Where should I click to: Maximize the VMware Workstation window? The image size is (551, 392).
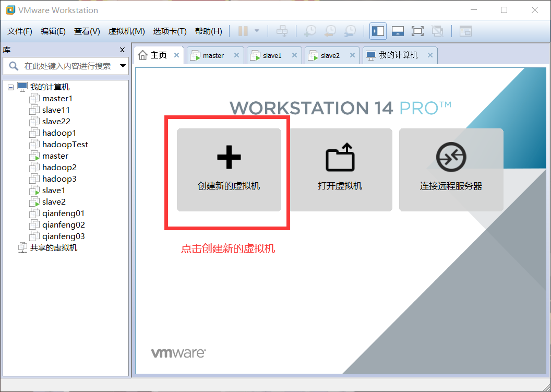click(504, 10)
